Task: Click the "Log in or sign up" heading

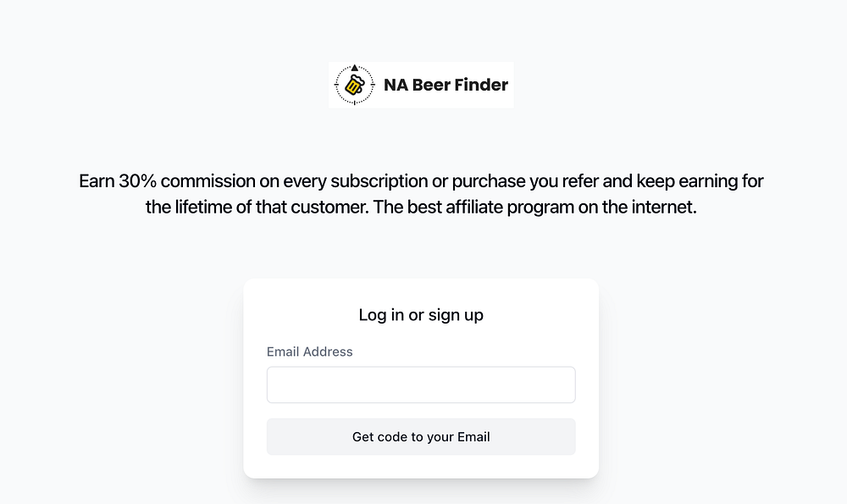Action: tap(421, 315)
